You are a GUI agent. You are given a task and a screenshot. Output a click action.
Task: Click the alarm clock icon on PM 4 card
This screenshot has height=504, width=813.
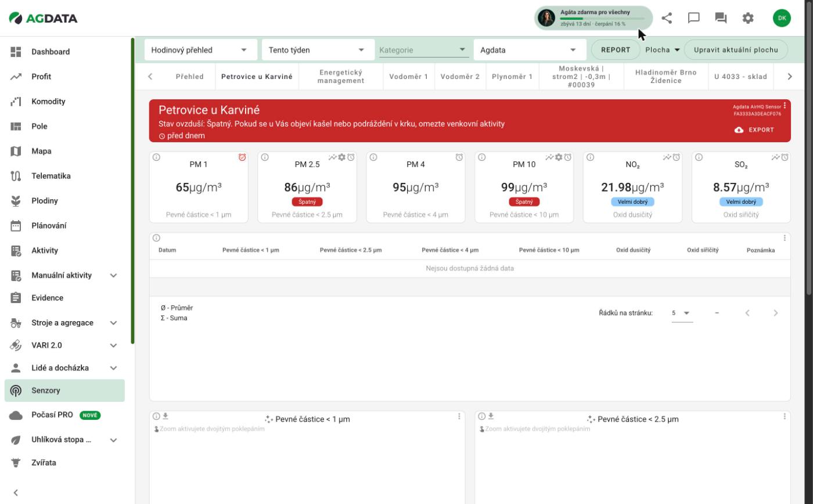[459, 157]
